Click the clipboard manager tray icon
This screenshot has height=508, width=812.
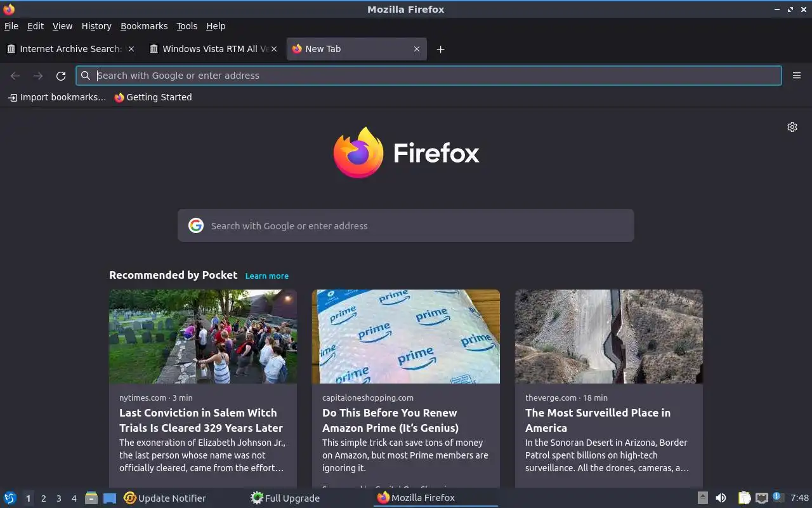[x=744, y=498]
